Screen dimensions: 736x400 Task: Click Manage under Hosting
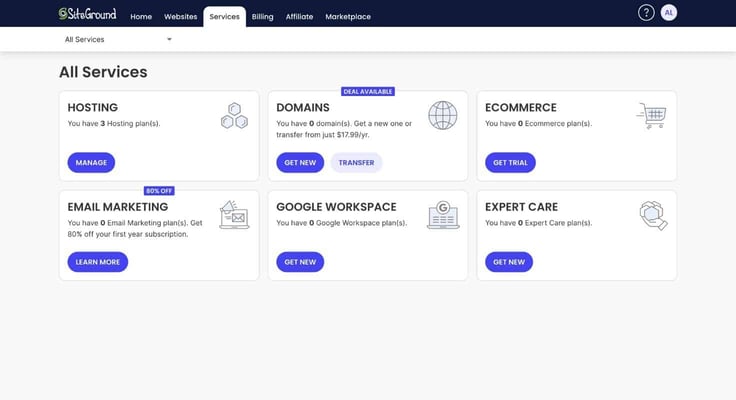[91, 162]
